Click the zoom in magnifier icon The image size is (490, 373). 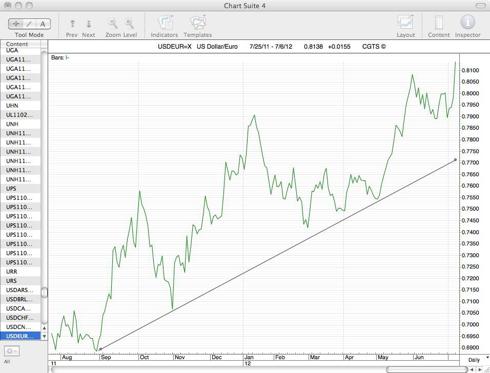[129, 24]
